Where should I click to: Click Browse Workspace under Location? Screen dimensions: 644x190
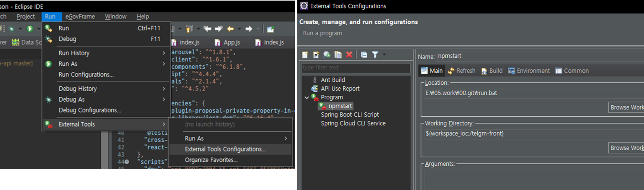pos(626,107)
